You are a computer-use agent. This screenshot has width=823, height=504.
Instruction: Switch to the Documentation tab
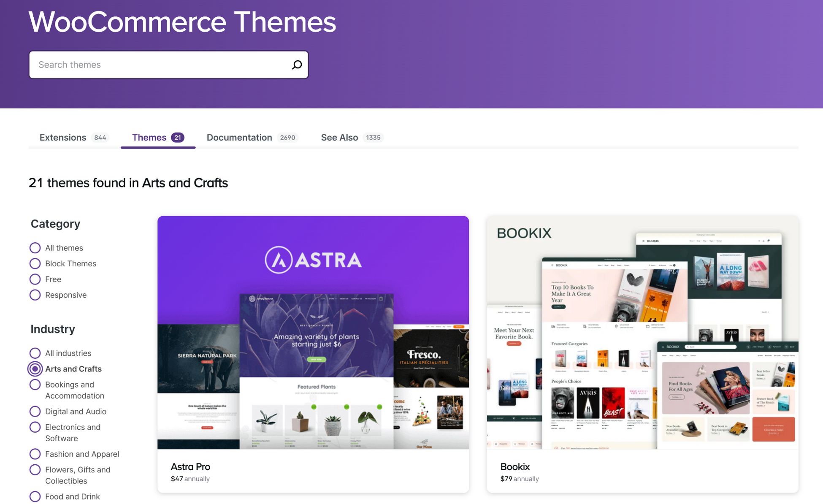252,138
